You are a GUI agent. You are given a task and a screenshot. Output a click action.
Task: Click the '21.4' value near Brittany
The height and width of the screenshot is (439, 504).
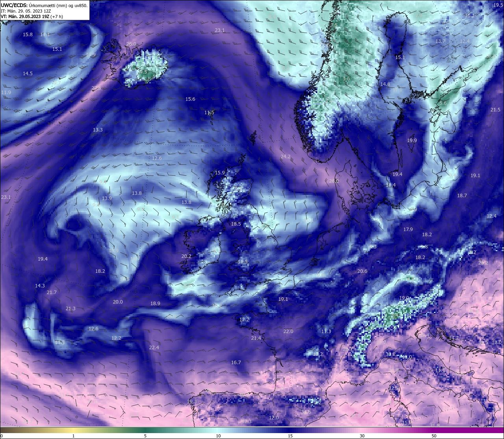pyautogui.click(x=256, y=338)
